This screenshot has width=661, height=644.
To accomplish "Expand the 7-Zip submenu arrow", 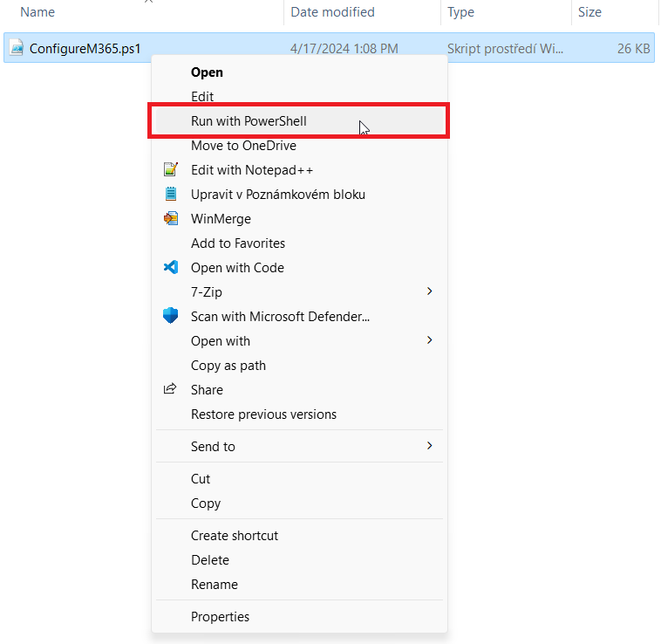I will pos(429,291).
